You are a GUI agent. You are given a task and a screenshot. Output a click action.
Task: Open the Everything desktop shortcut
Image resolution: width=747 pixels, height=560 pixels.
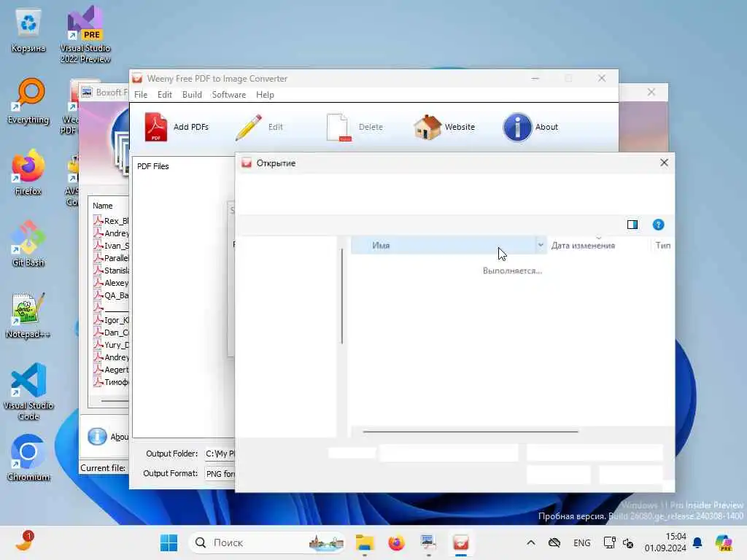[x=28, y=101]
